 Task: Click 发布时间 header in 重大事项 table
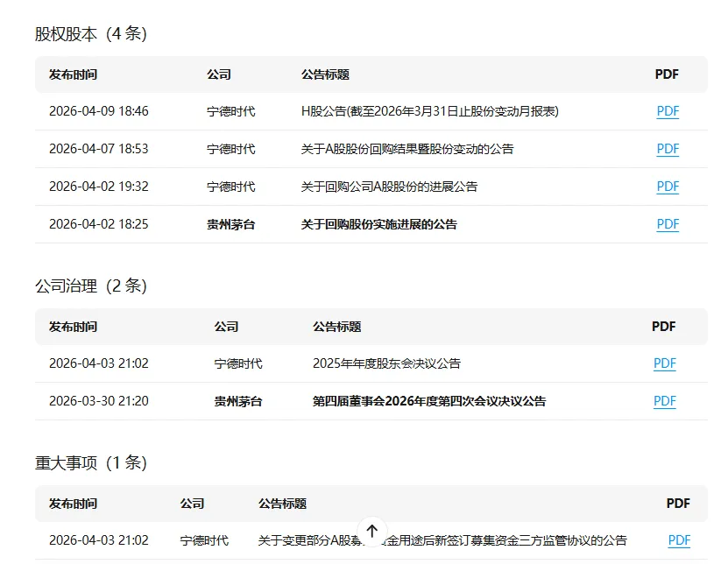coord(73,504)
